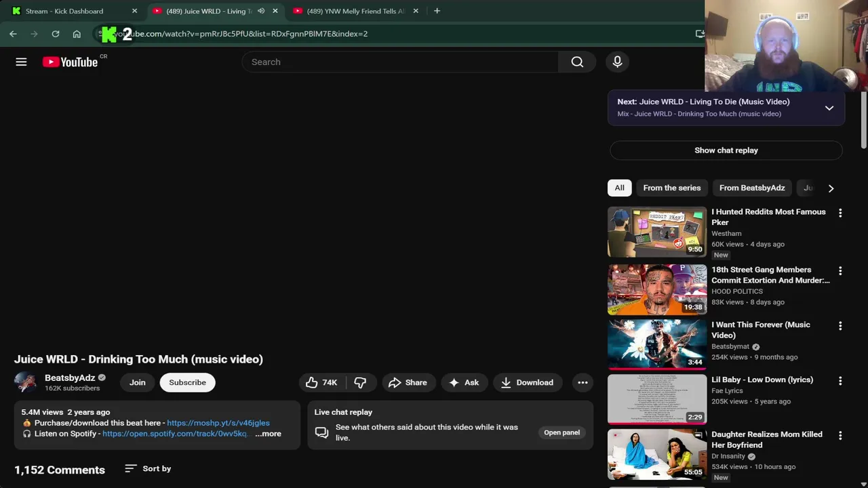Open more actions ellipsis under video
The width and height of the screenshot is (868, 488).
tap(583, 382)
